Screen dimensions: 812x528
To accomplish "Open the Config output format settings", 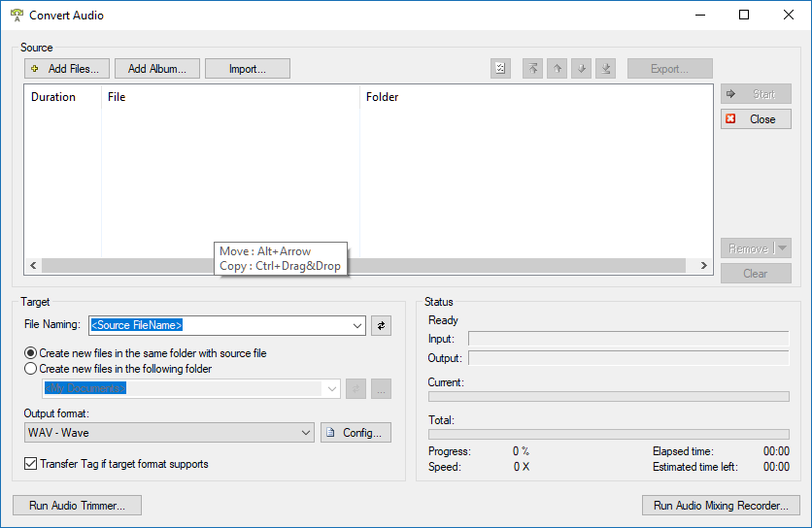I will pyautogui.click(x=356, y=433).
